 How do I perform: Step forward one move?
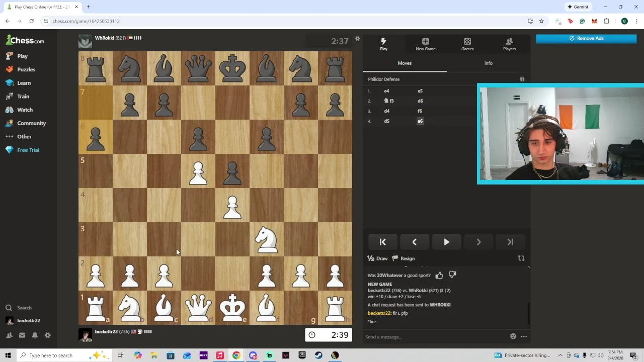coord(478,242)
